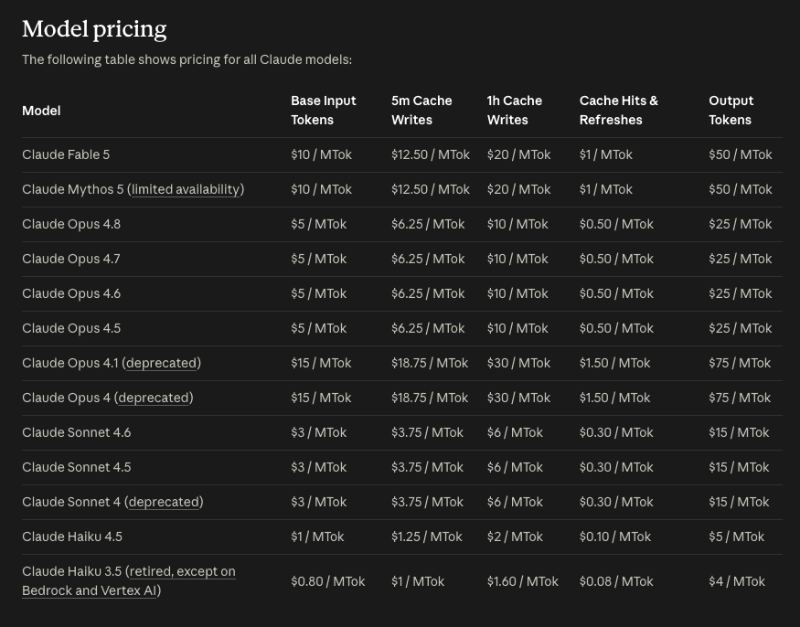
Task: Click the 'Base Input Tokens' column header
Action: click(x=323, y=110)
